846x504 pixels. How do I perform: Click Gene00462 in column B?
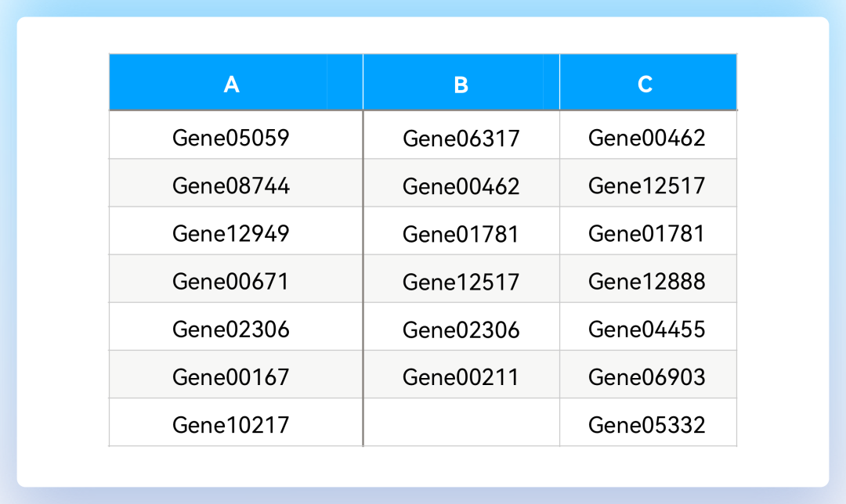click(x=461, y=182)
